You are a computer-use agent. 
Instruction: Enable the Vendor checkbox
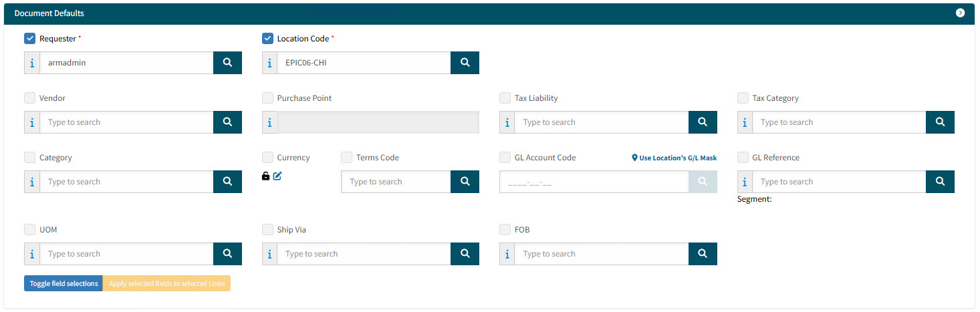30,98
